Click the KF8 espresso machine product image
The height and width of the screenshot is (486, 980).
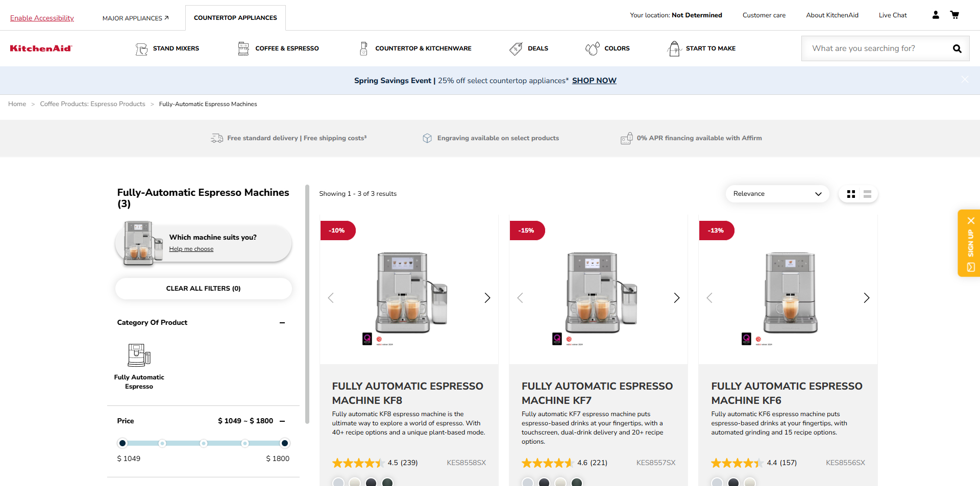tap(411, 293)
